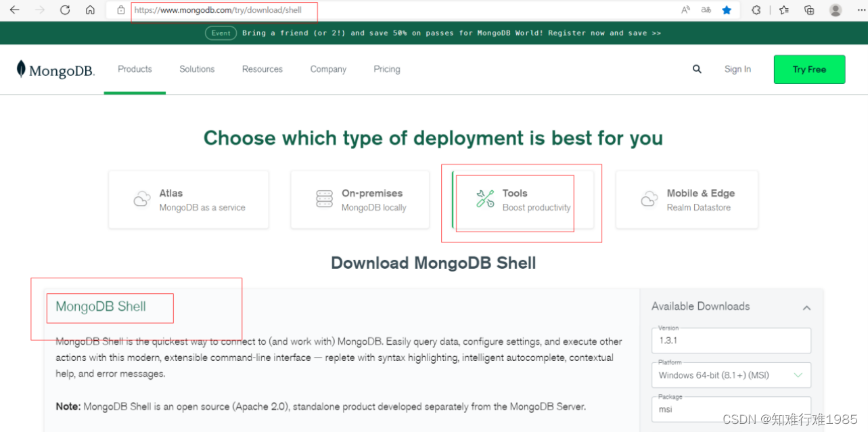The height and width of the screenshot is (432, 868).
Task: Open the browser home page icon
Action: click(90, 10)
